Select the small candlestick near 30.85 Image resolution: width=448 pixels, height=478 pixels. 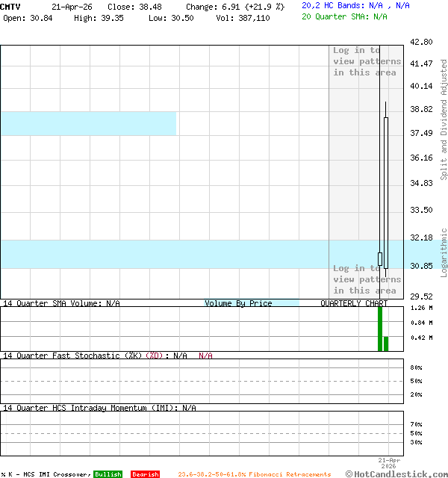pyautogui.click(x=379, y=259)
